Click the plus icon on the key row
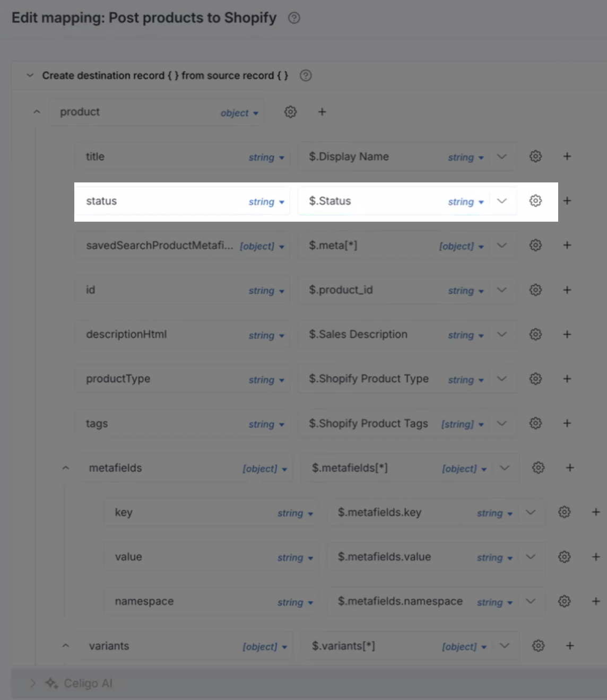This screenshot has height=700, width=607. (x=596, y=512)
